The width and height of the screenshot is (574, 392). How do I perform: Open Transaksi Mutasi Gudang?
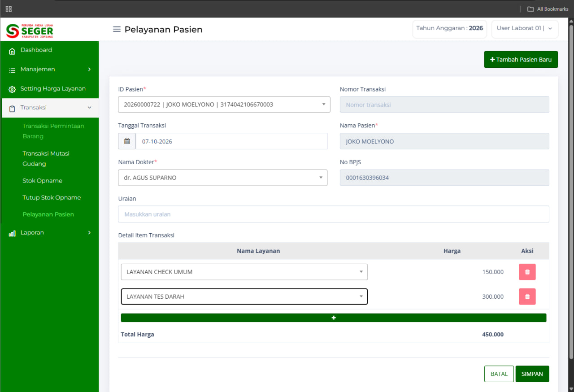[46, 159]
